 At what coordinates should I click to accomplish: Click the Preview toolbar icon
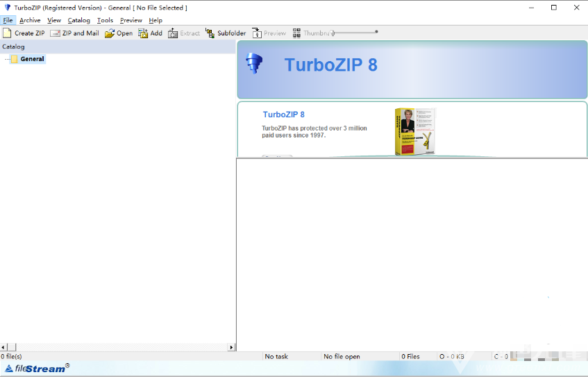coord(256,33)
